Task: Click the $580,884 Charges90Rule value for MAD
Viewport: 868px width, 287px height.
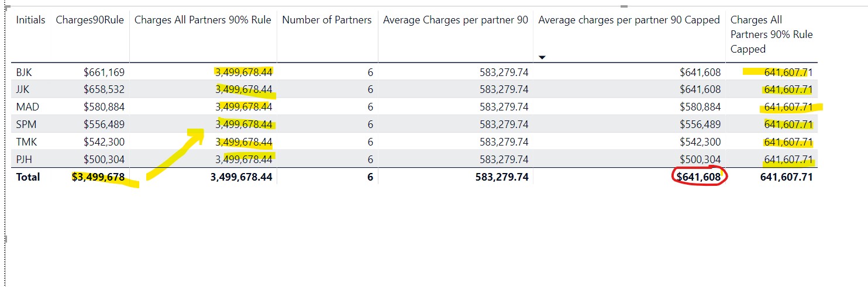Action: [x=104, y=107]
